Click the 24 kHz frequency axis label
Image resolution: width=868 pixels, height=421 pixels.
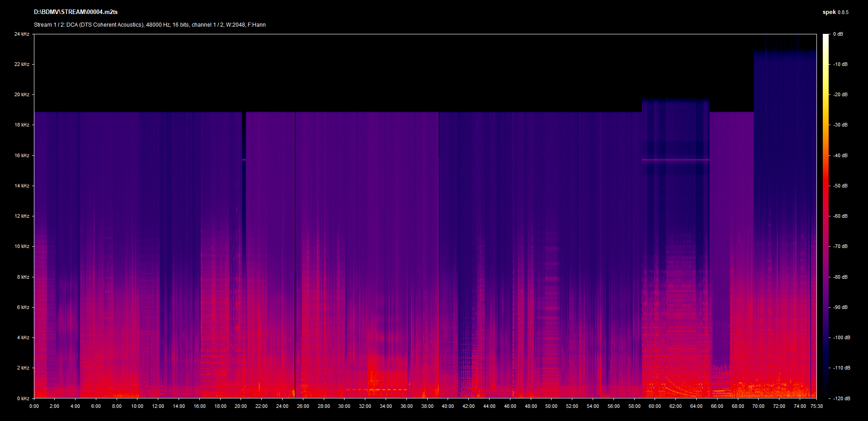22,34
